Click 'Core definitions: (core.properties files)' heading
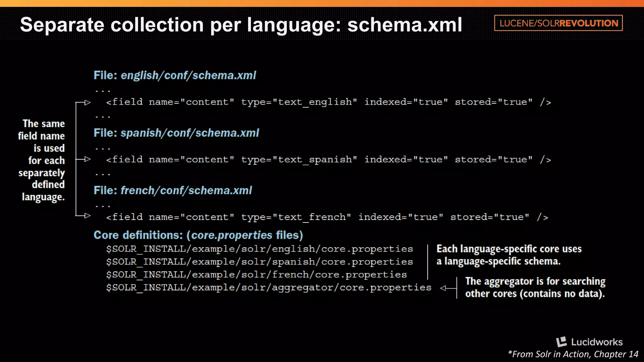 [x=198, y=235]
